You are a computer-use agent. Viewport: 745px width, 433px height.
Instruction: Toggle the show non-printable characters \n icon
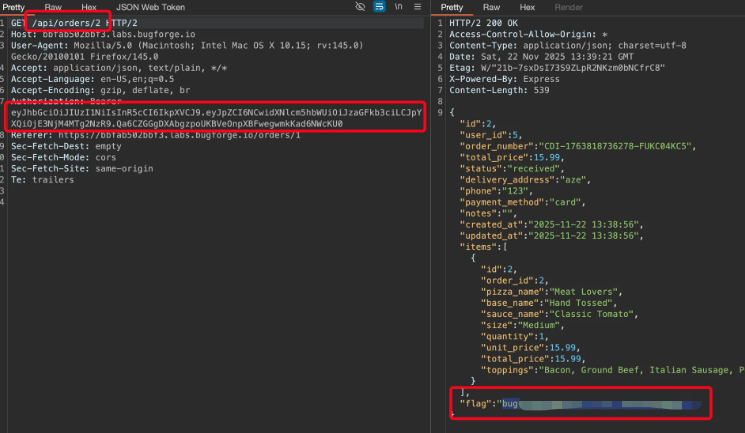tap(399, 7)
